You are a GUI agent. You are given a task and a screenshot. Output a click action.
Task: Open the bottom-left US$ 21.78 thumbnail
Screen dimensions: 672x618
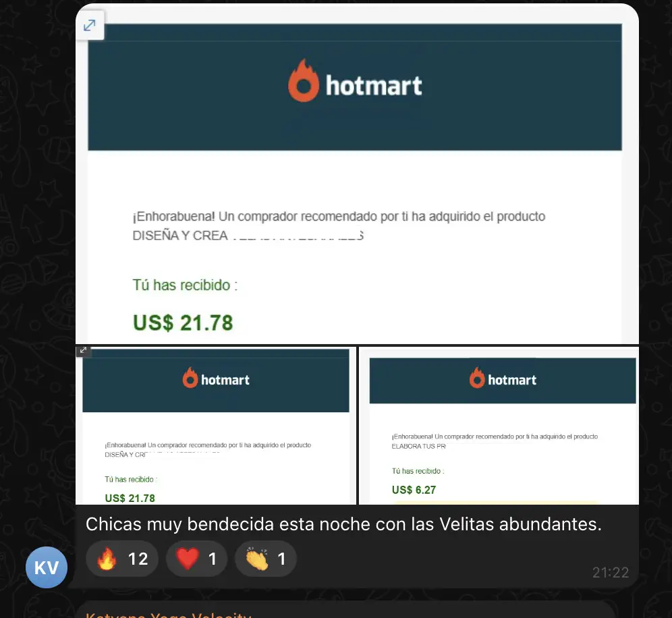(x=216, y=426)
